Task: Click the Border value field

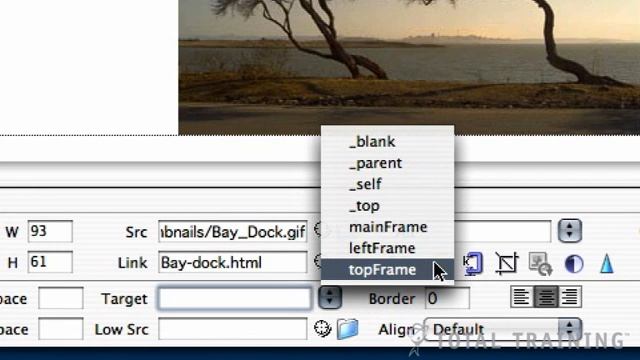Action: pyautogui.click(x=447, y=298)
